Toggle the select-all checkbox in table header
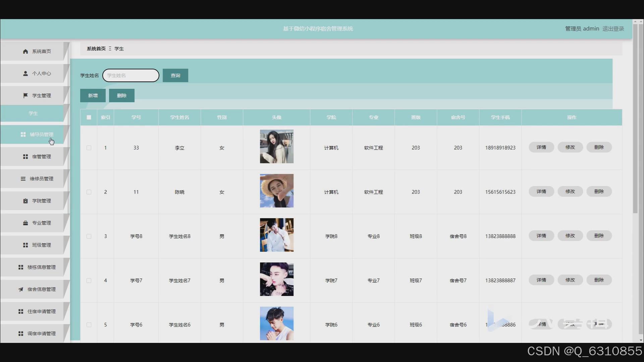 [x=89, y=117]
